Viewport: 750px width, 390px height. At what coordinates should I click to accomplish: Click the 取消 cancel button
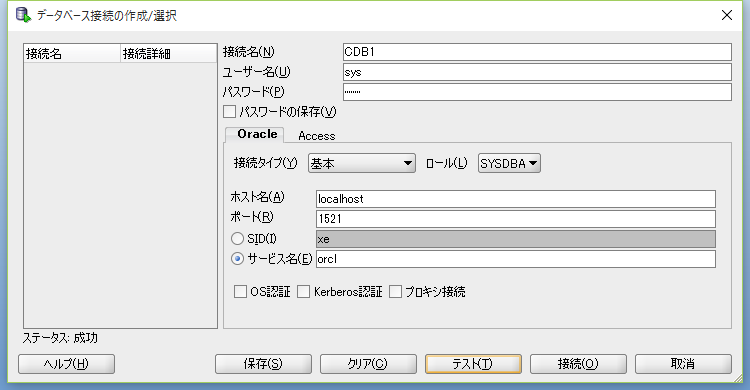coord(683,364)
